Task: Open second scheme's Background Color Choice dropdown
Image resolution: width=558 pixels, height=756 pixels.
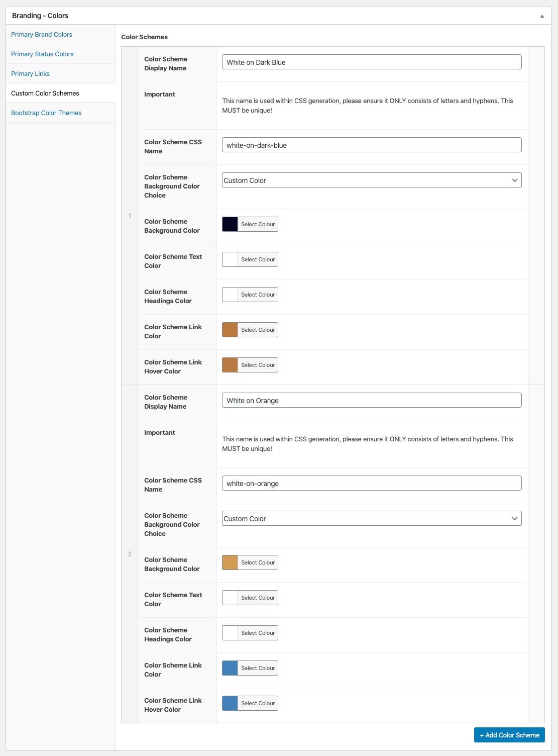Action: tap(372, 519)
